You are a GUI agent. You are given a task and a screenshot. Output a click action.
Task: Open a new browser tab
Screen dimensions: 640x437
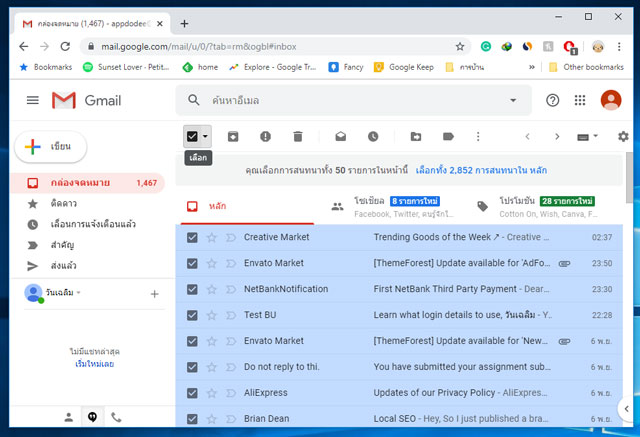(184, 24)
